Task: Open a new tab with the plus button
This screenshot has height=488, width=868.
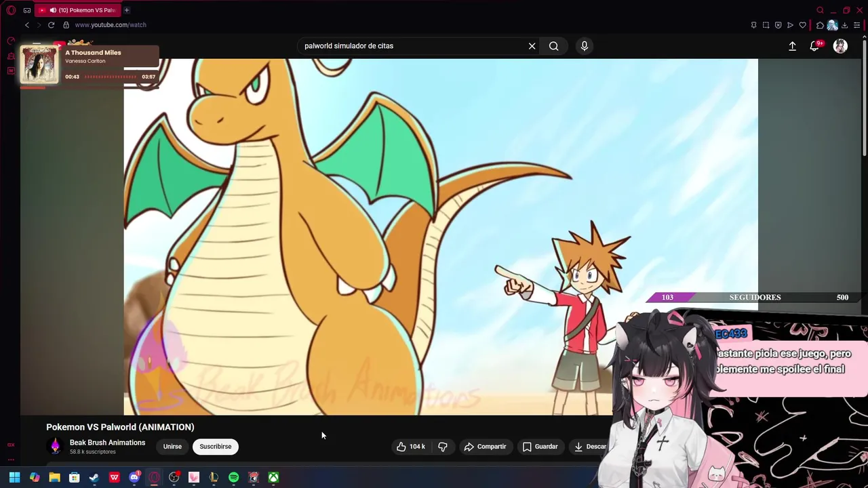Action: point(127,10)
